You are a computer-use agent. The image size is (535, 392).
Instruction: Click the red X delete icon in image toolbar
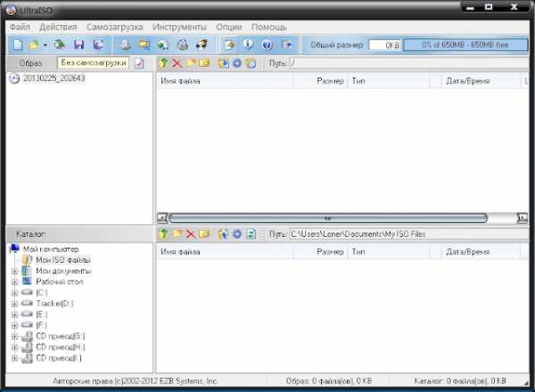click(x=177, y=63)
